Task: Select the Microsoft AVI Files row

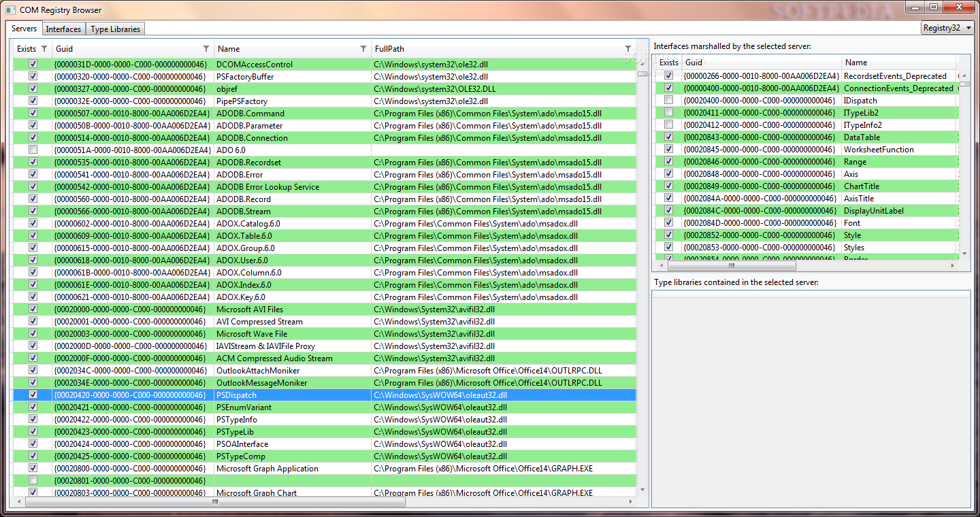Action: click(x=325, y=309)
